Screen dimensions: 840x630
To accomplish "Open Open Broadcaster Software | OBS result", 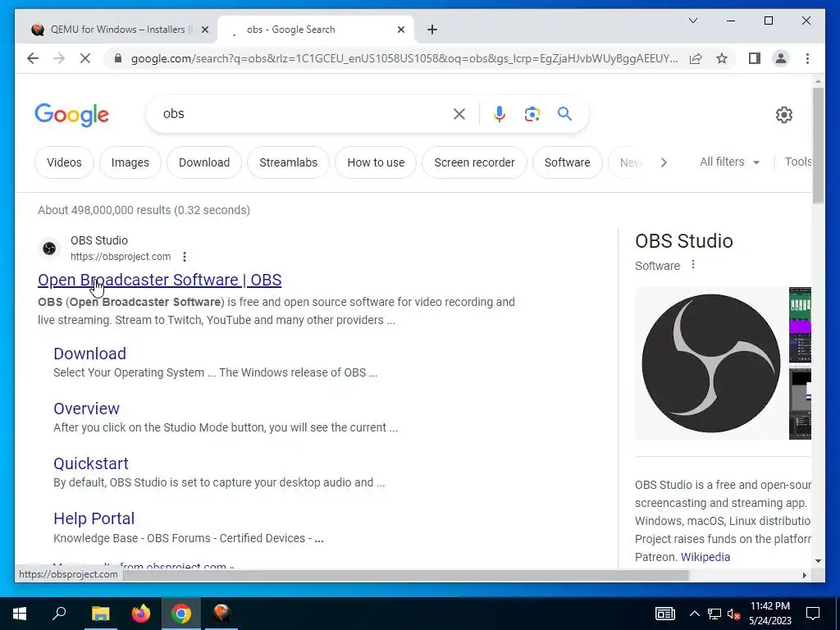I will coord(160,280).
